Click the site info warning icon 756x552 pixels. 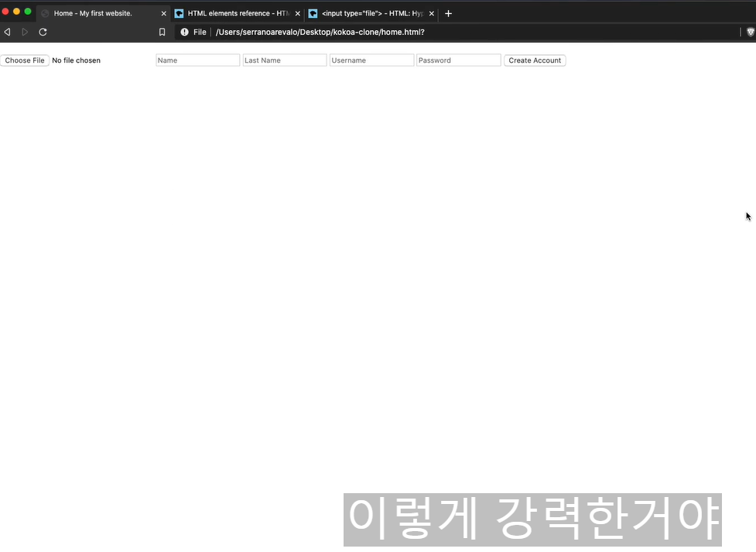coord(185,32)
